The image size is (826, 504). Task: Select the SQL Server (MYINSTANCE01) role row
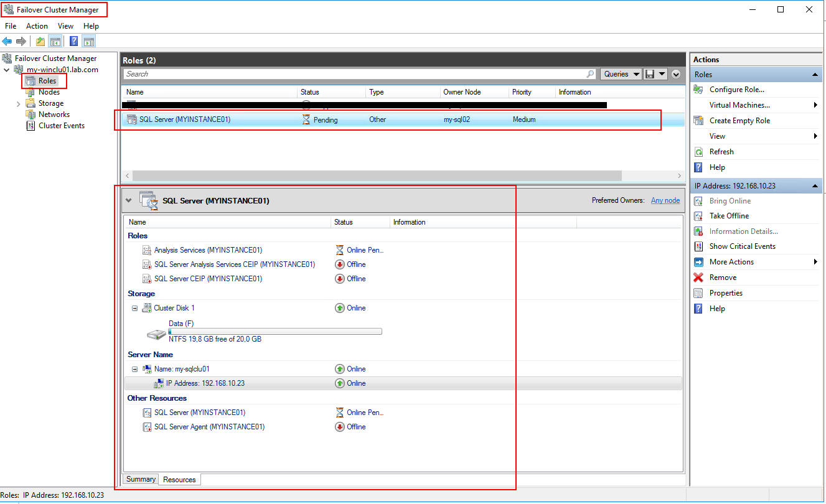point(403,119)
